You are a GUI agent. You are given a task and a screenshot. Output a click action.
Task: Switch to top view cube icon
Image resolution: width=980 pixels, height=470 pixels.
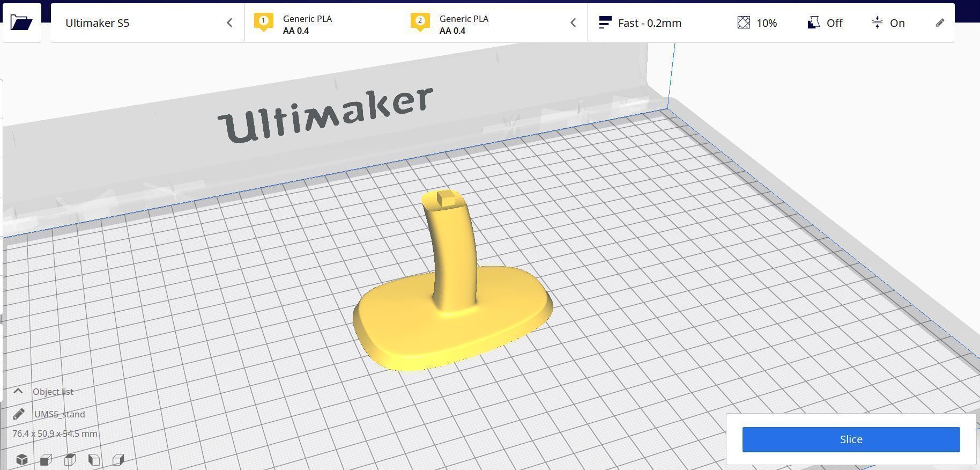[x=70, y=459]
